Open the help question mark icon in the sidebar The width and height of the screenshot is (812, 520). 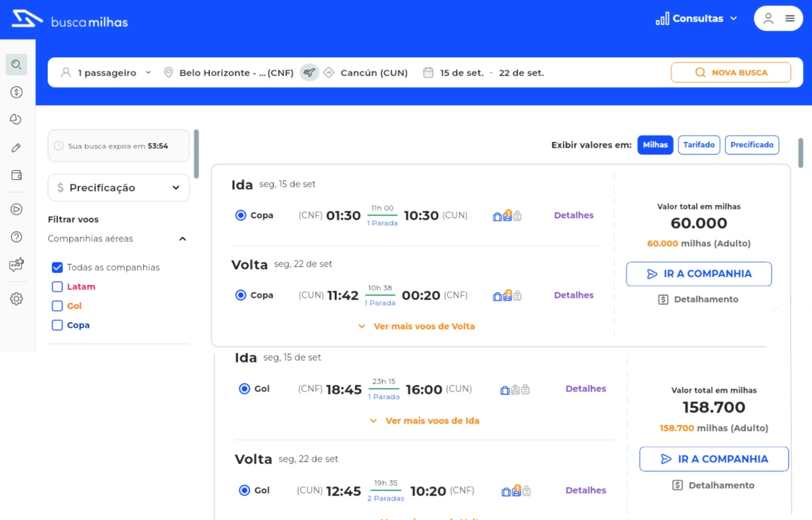tap(16, 237)
